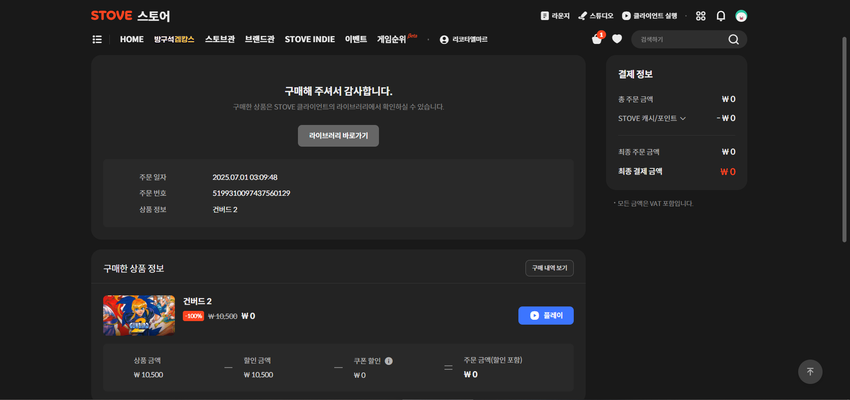Click the 구매 내역 보기 button

click(549, 268)
